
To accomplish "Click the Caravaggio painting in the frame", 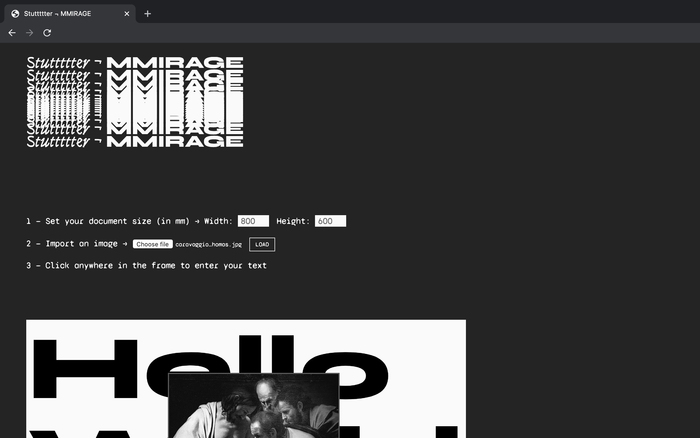I will click(254, 405).
